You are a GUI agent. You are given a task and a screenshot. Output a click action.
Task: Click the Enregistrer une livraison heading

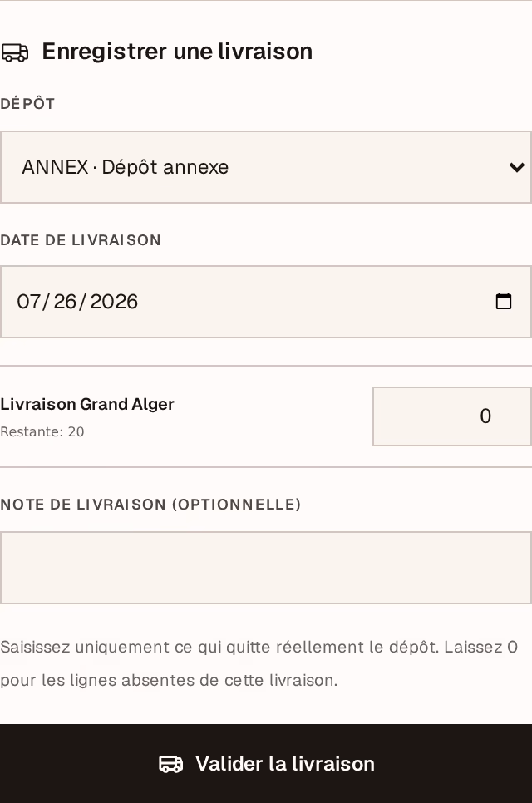[177, 52]
